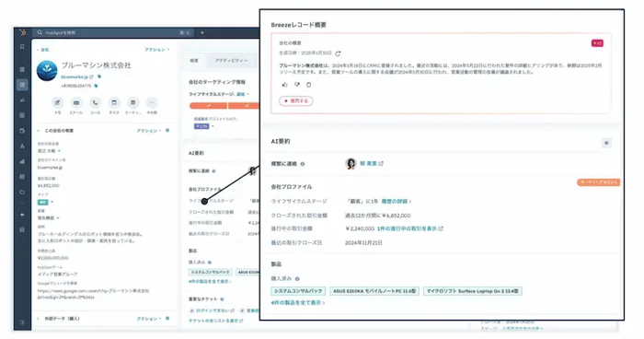Open the その他 more actions icon
The image size is (644, 339).
[152, 102]
